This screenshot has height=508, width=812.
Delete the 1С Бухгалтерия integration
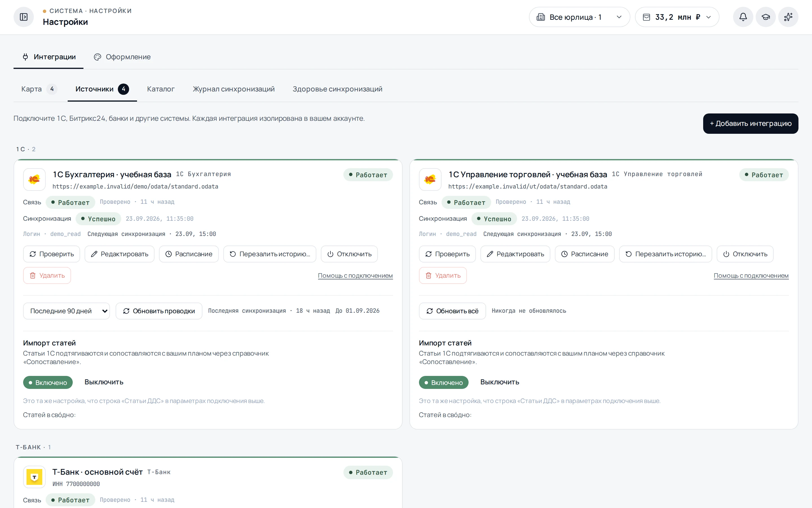point(47,275)
